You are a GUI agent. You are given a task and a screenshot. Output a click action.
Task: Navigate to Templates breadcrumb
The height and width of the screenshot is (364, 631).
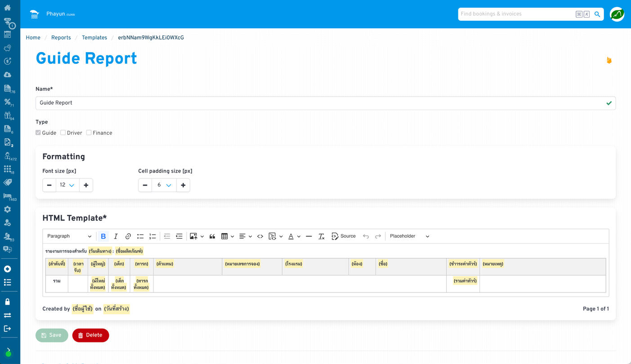coord(94,38)
